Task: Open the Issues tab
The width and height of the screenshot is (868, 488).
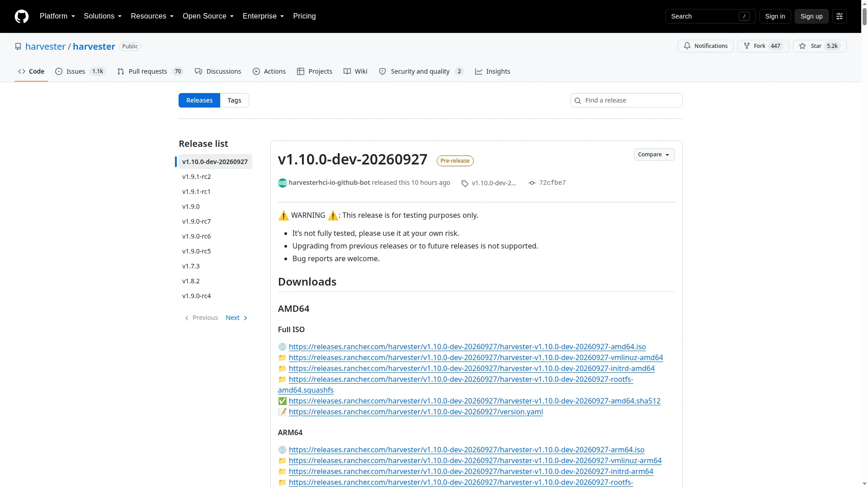Action: pos(80,71)
